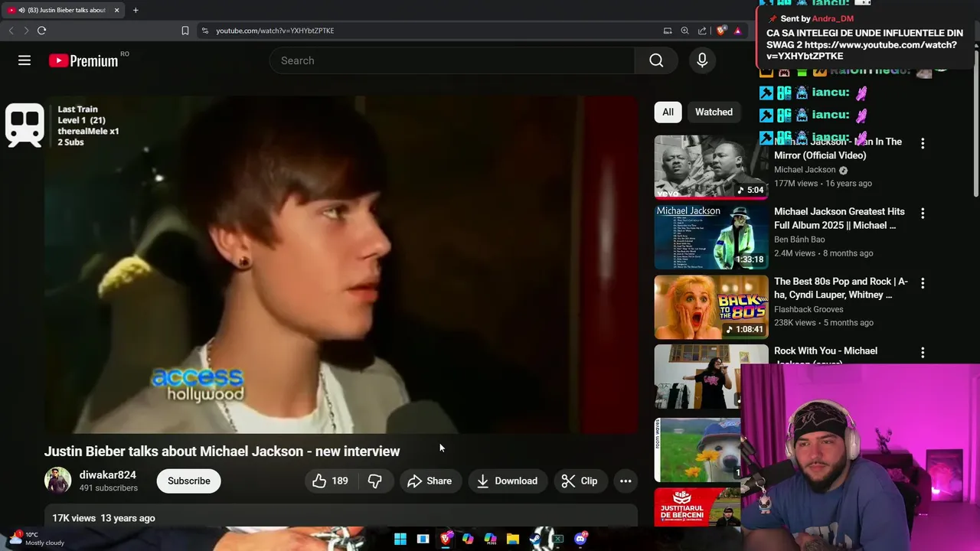Click the search magnifier button
Screen dimensions: 980x551
tap(656, 60)
